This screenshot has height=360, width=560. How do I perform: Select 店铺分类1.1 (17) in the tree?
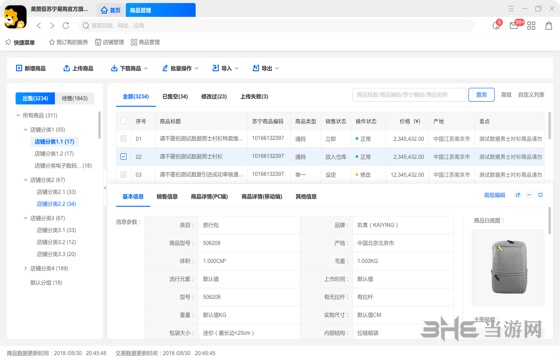pyautogui.click(x=54, y=142)
